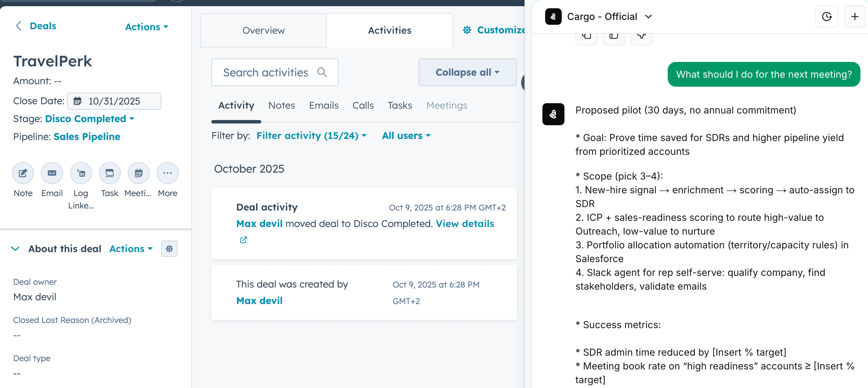This screenshot has height=388, width=868.
Task: Collapse the About this deal section
Action: [15, 249]
